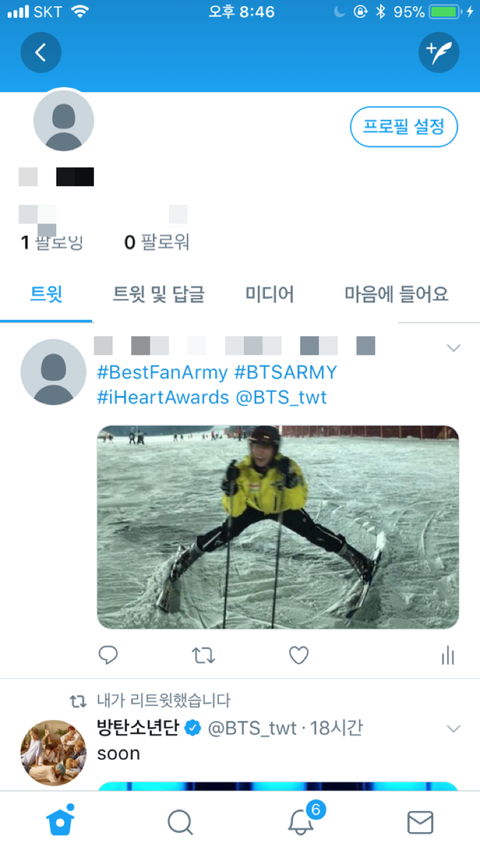480x854 pixels.
Task: Compose a new tweet with feather icon
Action: pos(439,52)
